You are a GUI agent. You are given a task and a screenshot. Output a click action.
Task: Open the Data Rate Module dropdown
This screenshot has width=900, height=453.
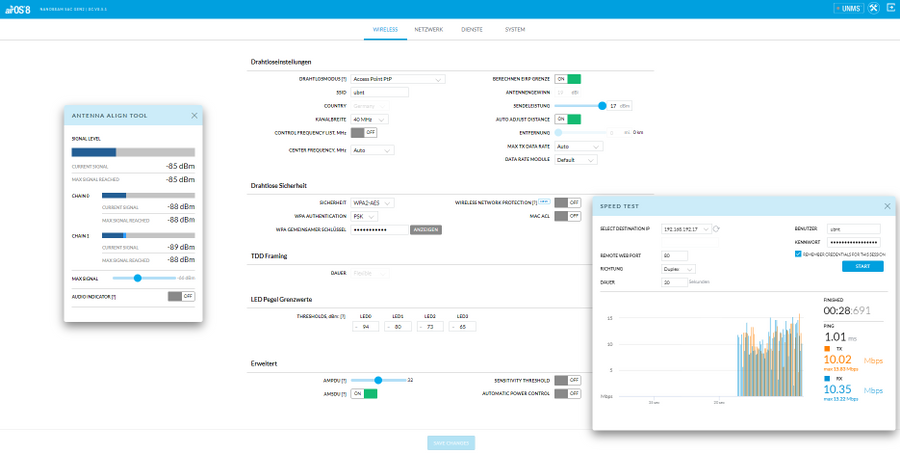(576, 160)
